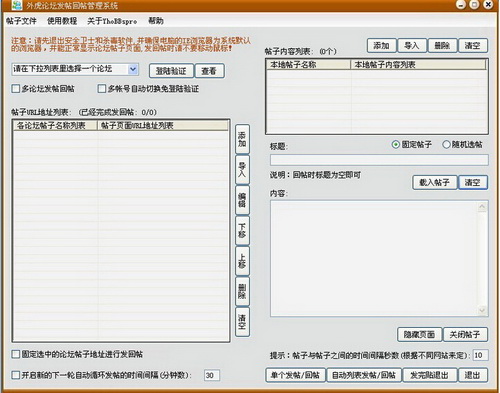Enable the 多论坛发帖回帖 checkbox
The height and width of the screenshot is (393, 500).
pyautogui.click(x=16, y=89)
